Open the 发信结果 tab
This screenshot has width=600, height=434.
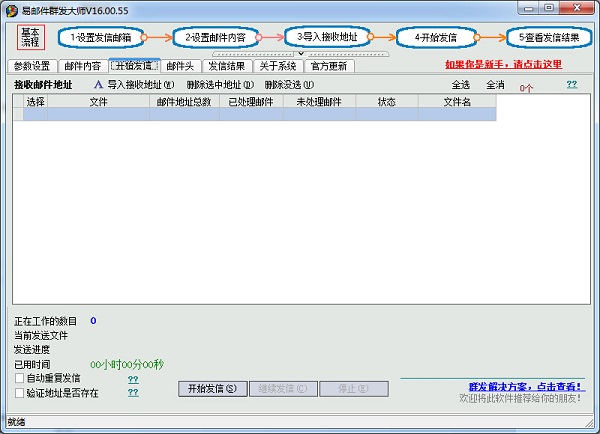click(x=226, y=66)
